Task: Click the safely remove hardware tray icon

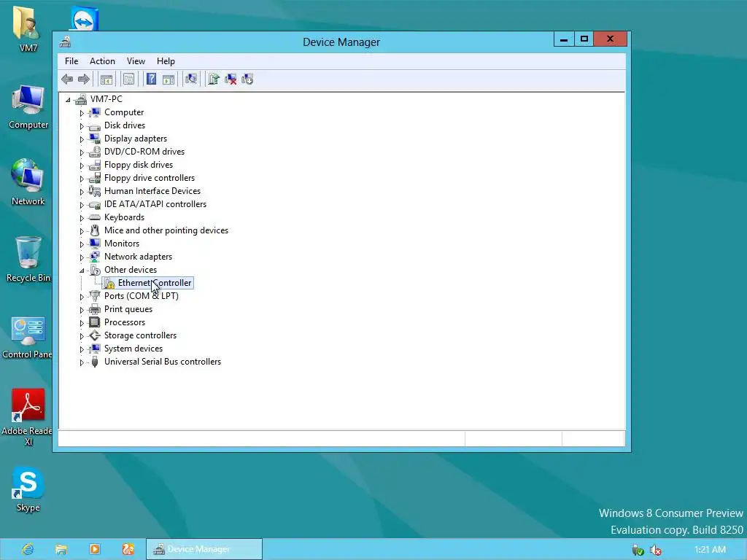Action: coord(638,551)
